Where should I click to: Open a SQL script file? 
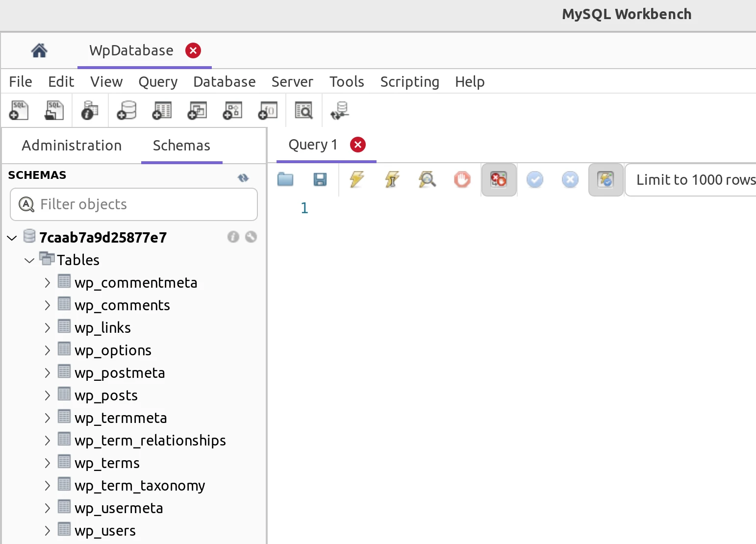54,110
